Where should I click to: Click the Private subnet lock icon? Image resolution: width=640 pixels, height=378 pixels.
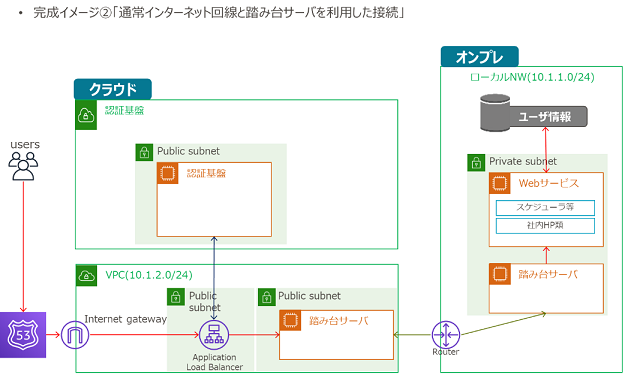pos(476,163)
